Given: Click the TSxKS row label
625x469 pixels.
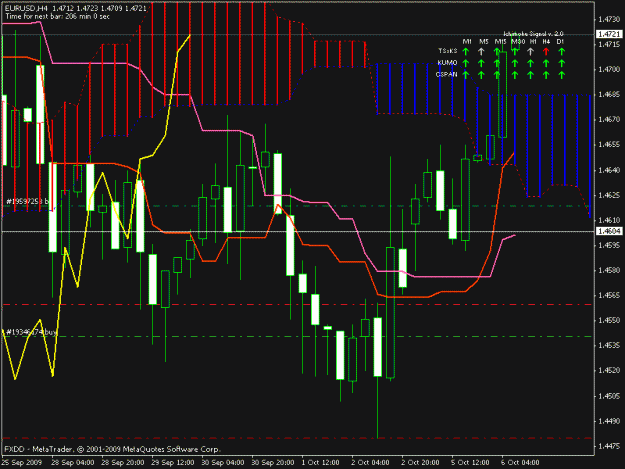Looking at the screenshot, I should pyautogui.click(x=447, y=51).
